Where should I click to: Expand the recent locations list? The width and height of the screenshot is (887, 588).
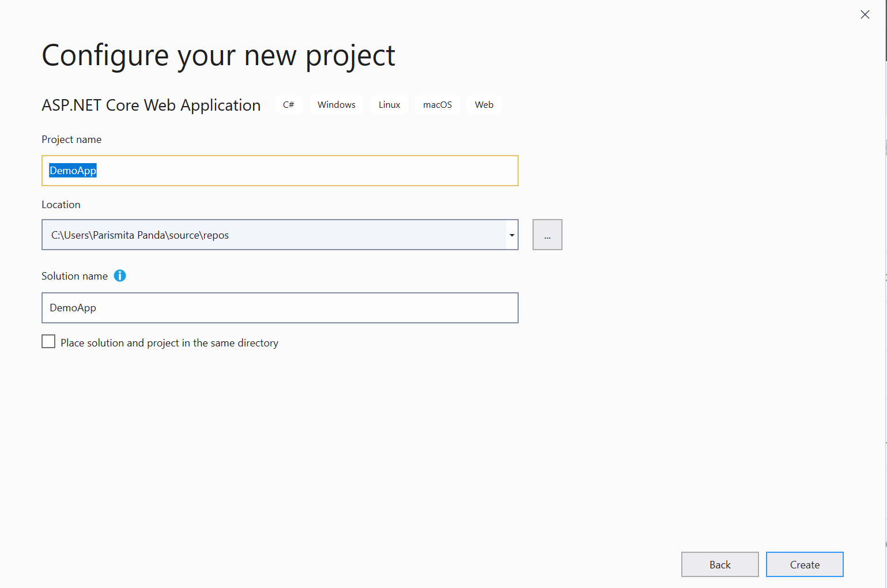pos(511,235)
